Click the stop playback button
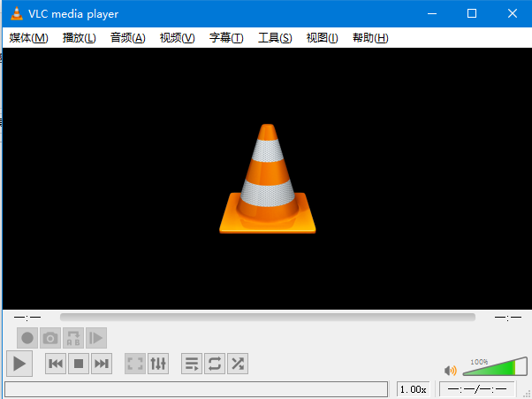Viewport: 532px width, 399px height. pyautogui.click(x=79, y=364)
